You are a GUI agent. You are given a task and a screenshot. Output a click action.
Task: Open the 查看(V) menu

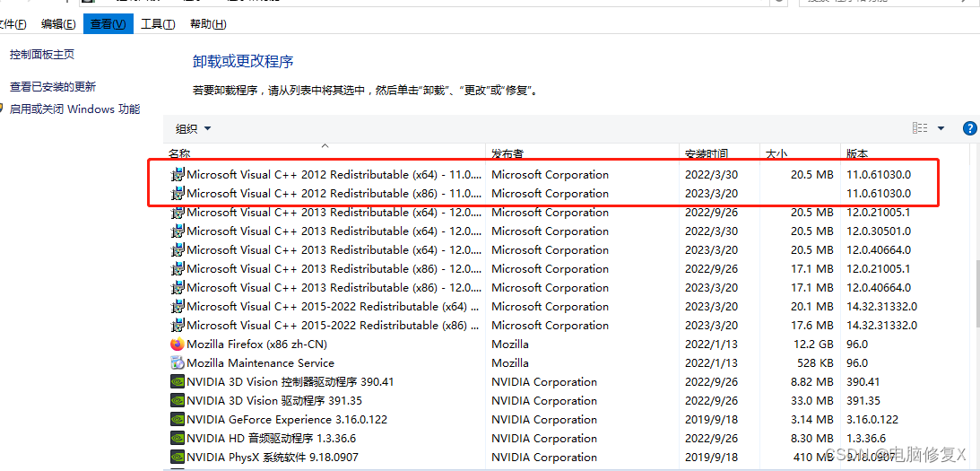click(108, 23)
